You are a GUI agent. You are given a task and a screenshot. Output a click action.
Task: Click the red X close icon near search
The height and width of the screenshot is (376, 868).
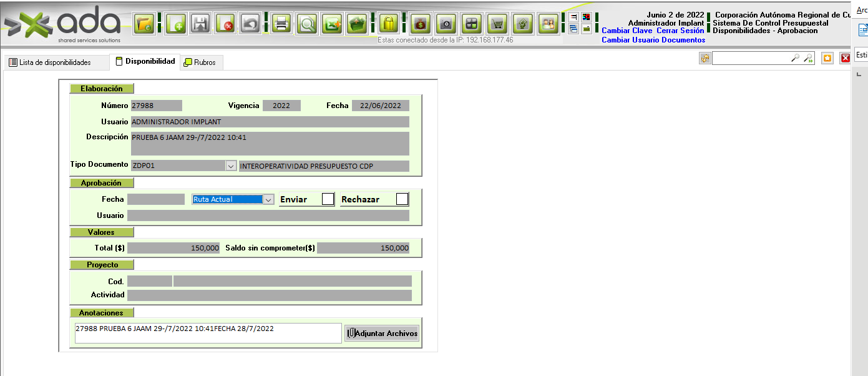coord(846,58)
